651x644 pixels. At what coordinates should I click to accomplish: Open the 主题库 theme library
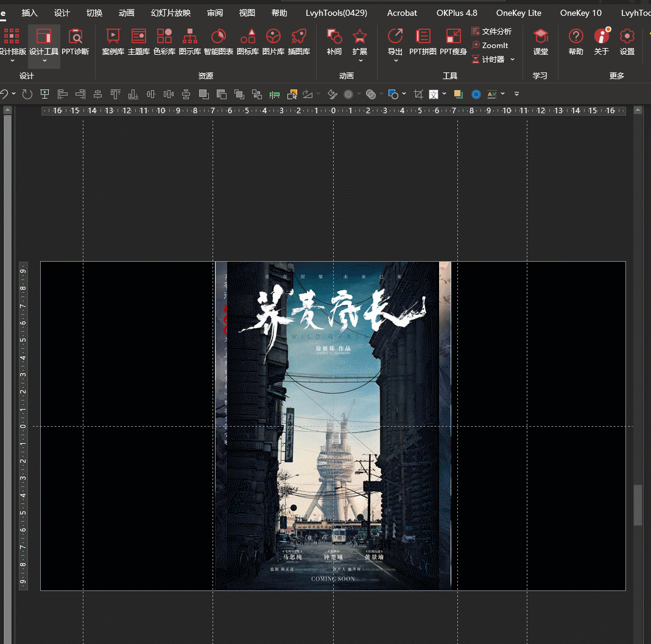point(139,41)
